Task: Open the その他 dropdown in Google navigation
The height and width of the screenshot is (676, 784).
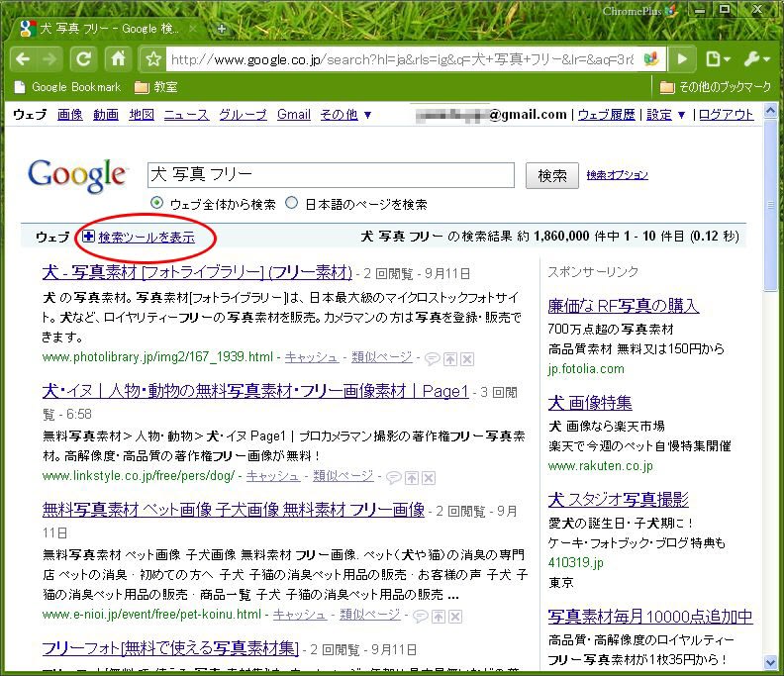Action: pyautogui.click(x=345, y=115)
